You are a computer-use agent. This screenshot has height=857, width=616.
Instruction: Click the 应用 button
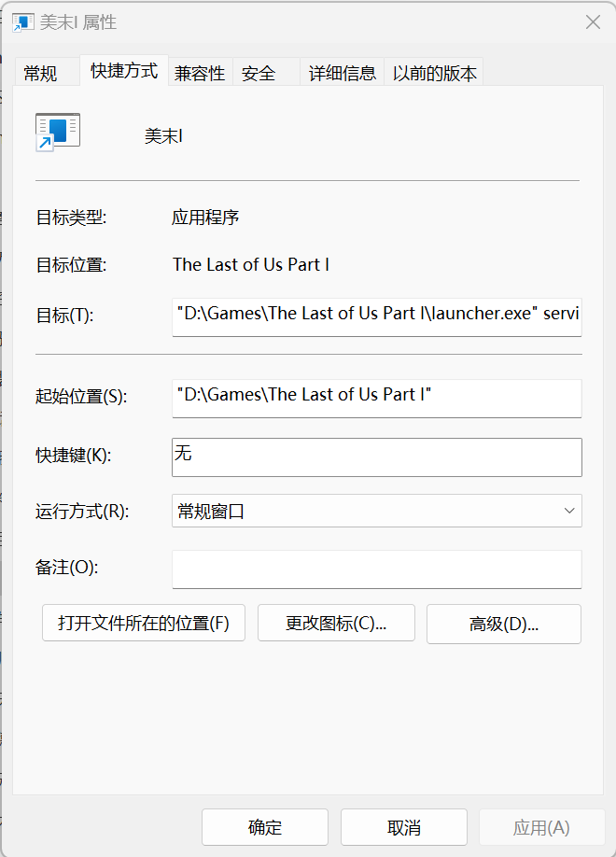pyautogui.click(x=541, y=826)
